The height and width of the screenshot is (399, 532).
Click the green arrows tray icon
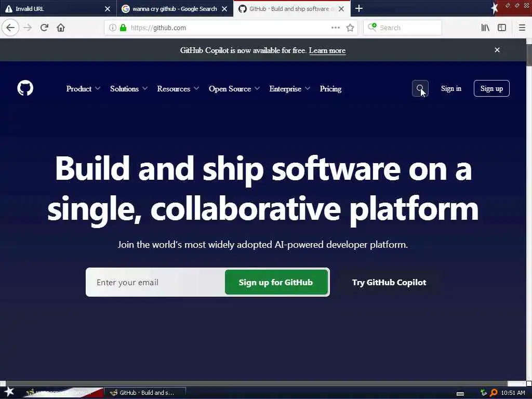[484, 393]
